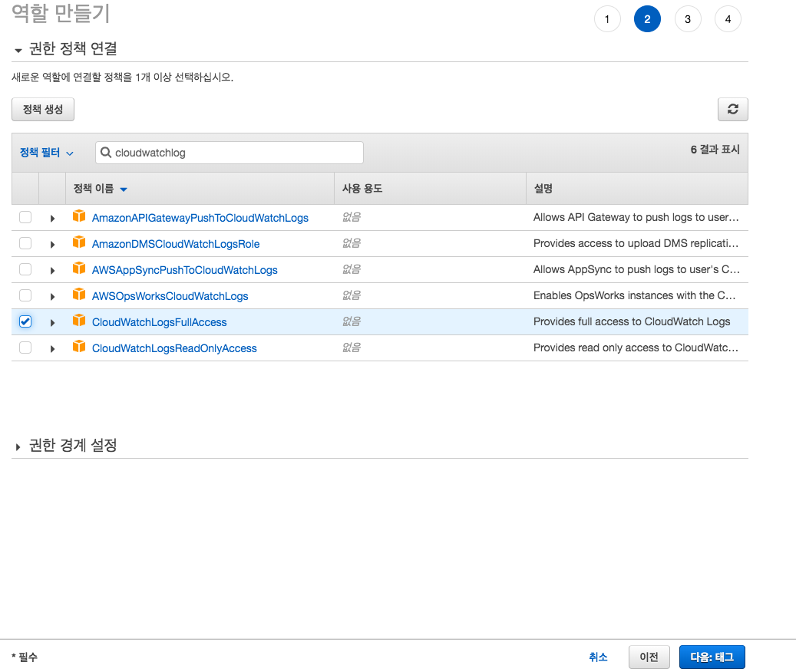The height and width of the screenshot is (672, 796).
Task: Click the policy box icon for CloudWatchLogsReadOnlyAccess
Action: 79,347
